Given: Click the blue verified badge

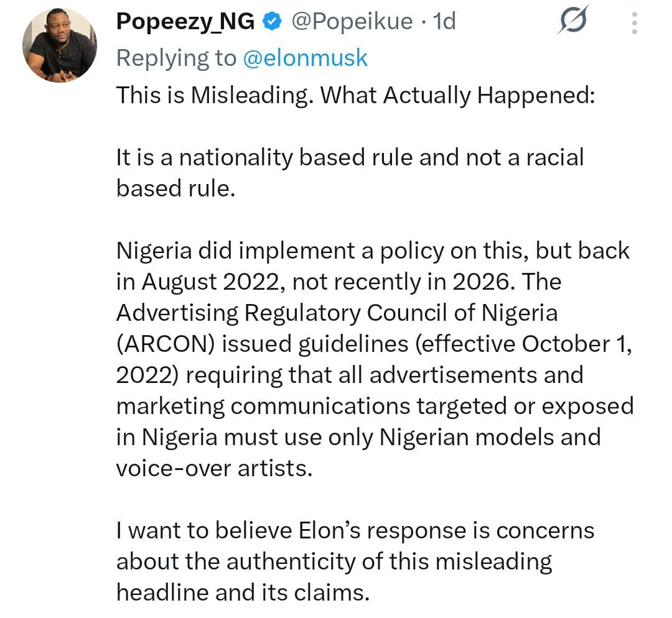Looking at the screenshot, I should click(x=270, y=22).
